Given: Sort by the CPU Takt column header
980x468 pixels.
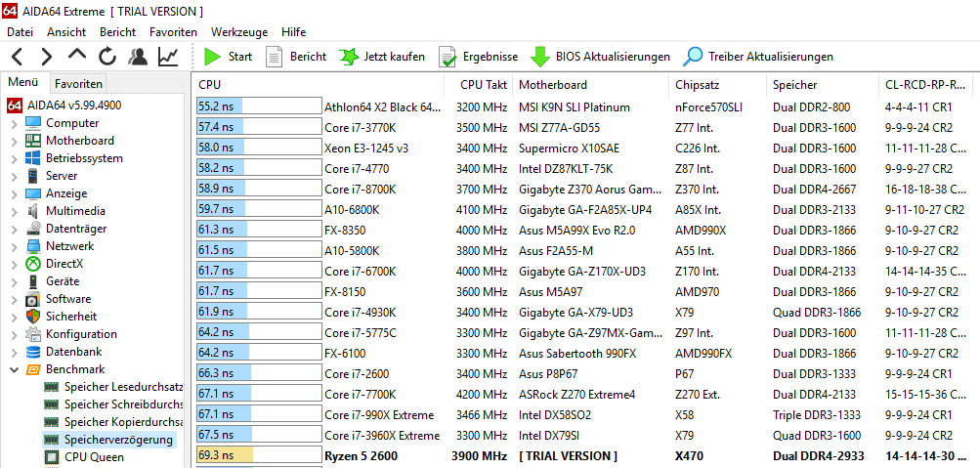Looking at the screenshot, I should coord(478,85).
